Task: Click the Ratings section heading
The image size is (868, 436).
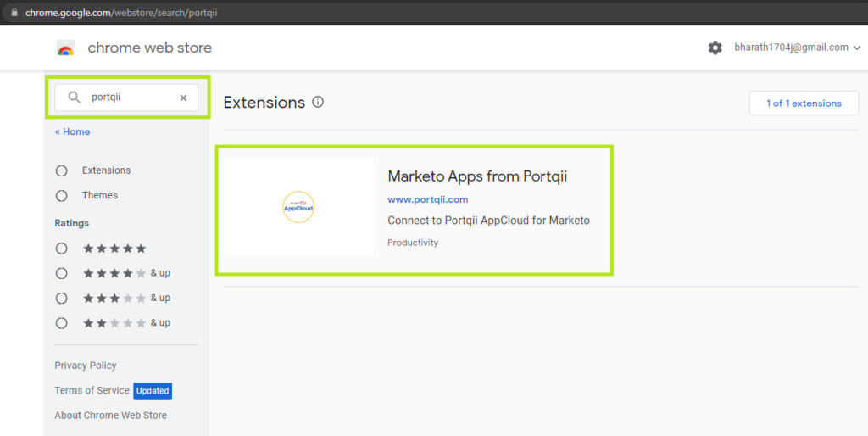Action: (71, 223)
